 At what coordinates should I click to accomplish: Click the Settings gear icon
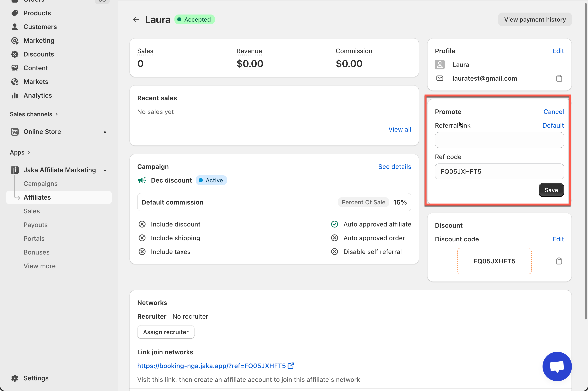pyautogui.click(x=15, y=378)
